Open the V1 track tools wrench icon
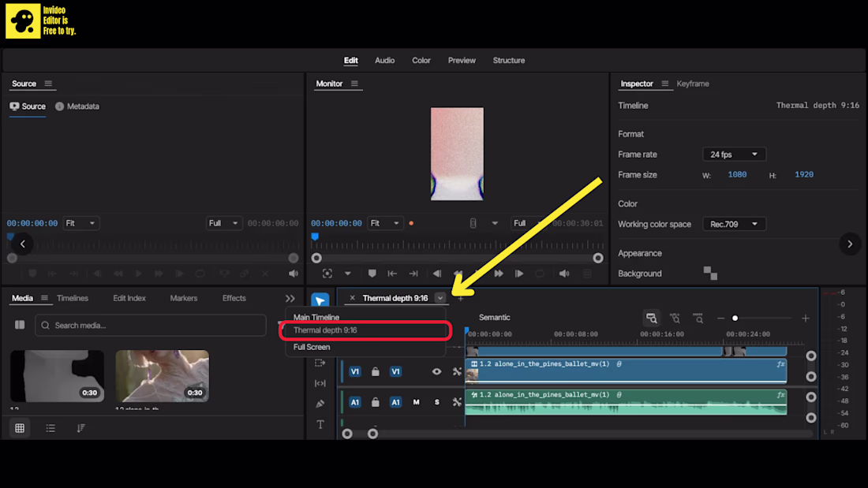868x488 pixels. tap(457, 372)
